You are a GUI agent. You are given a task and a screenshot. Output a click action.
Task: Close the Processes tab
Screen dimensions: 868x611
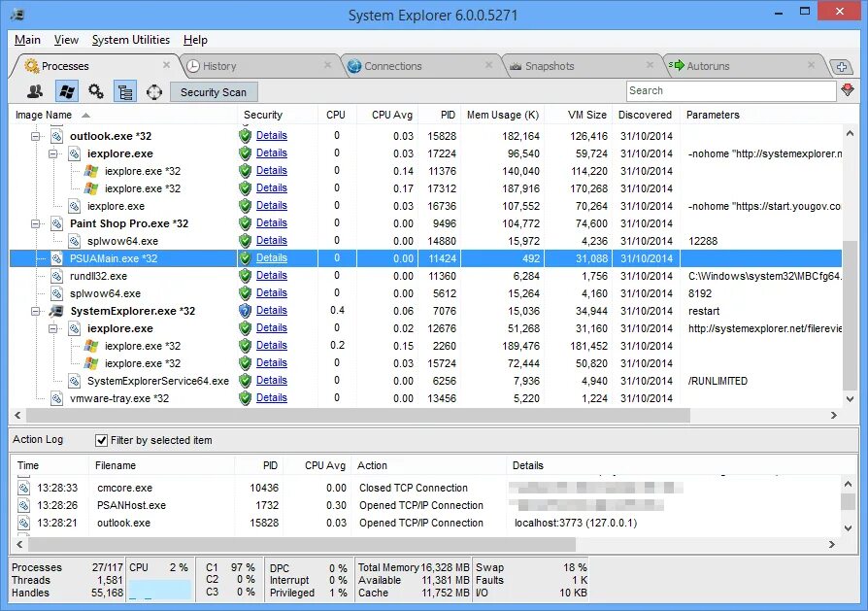[x=166, y=65]
